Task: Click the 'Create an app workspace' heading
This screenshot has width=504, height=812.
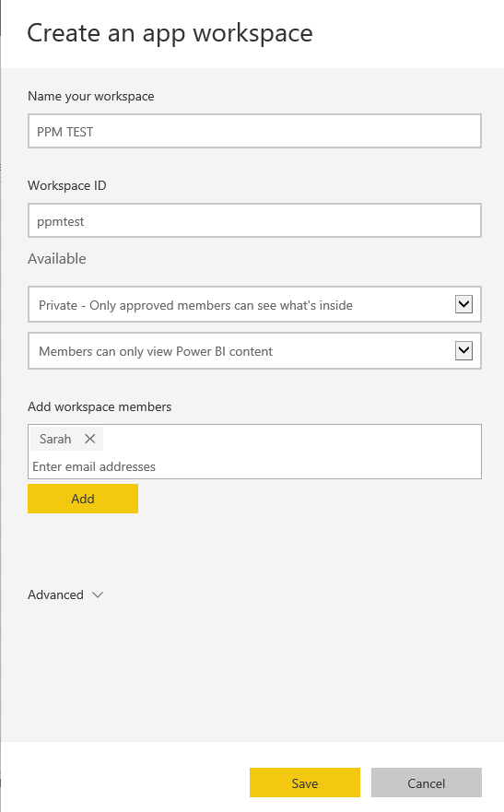Action: pyautogui.click(x=170, y=34)
